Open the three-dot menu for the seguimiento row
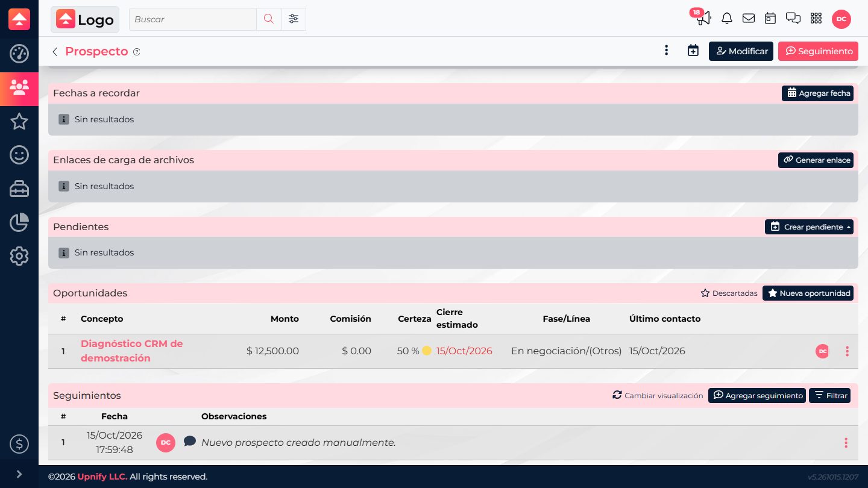The width and height of the screenshot is (868, 488). click(846, 443)
